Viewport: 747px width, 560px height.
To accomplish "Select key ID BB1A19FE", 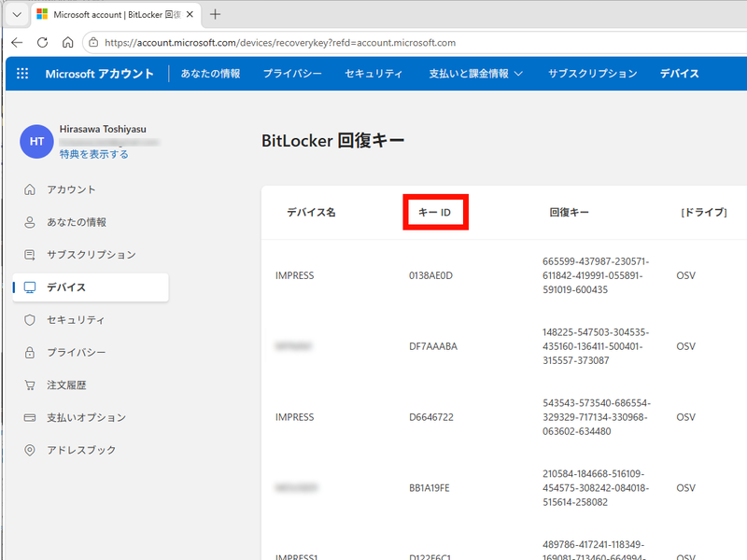I will click(430, 488).
